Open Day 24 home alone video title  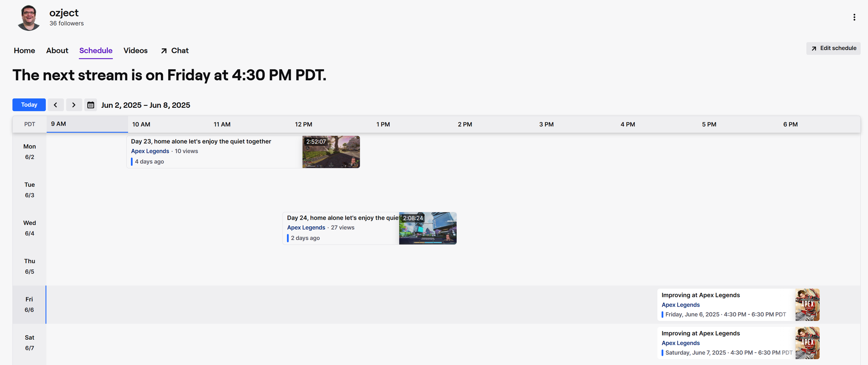[x=343, y=218]
